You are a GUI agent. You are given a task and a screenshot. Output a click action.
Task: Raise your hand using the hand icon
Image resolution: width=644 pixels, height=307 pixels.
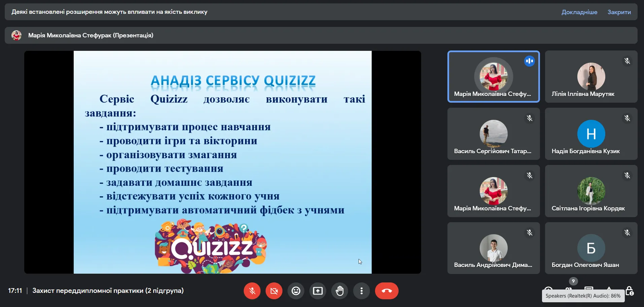point(340,291)
